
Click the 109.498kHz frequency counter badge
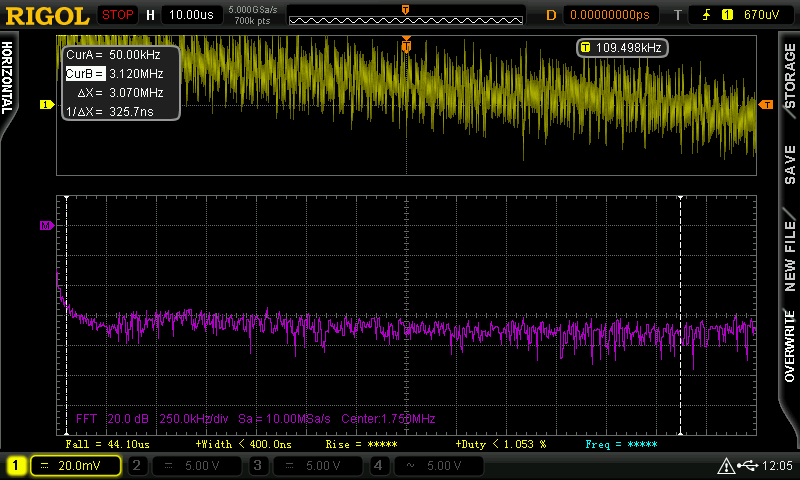(622, 47)
